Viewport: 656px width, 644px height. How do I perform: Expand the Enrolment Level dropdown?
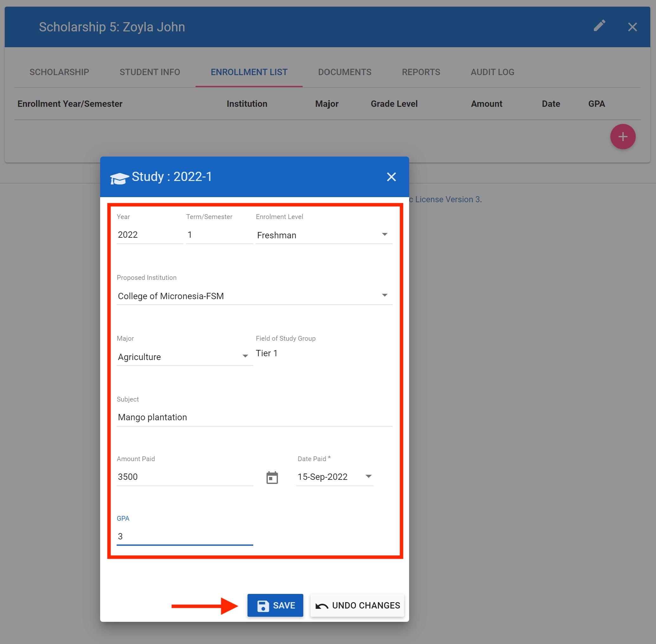point(384,235)
